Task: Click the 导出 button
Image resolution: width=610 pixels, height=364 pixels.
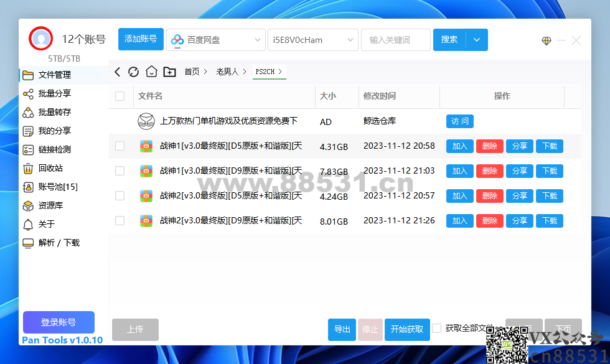Action: point(342,329)
